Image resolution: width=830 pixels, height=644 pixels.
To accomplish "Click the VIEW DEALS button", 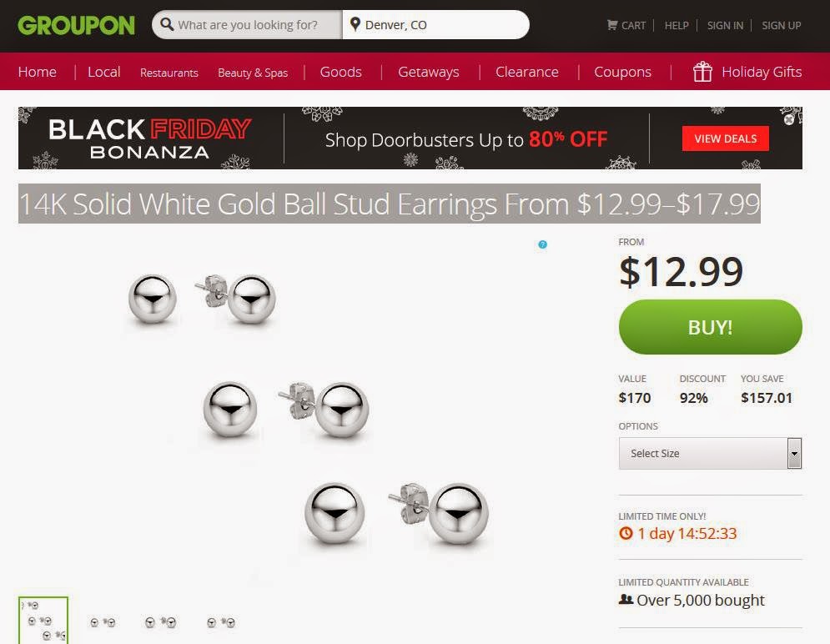I will [x=725, y=138].
